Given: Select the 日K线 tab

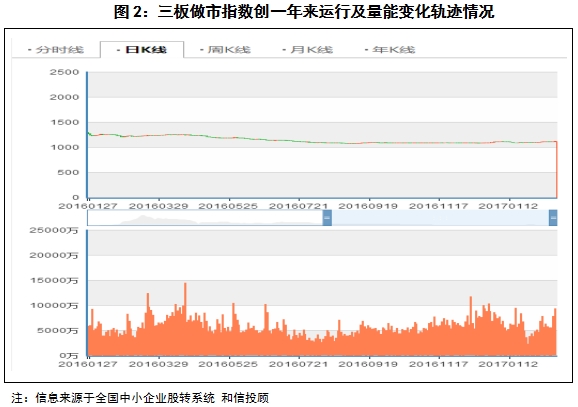Looking at the screenshot, I should (142, 50).
